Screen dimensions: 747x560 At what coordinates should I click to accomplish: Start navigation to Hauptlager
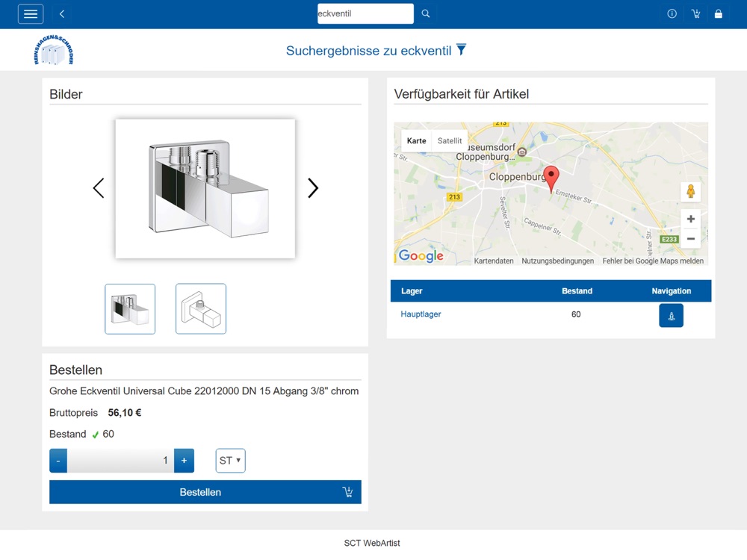(x=671, y=316)
